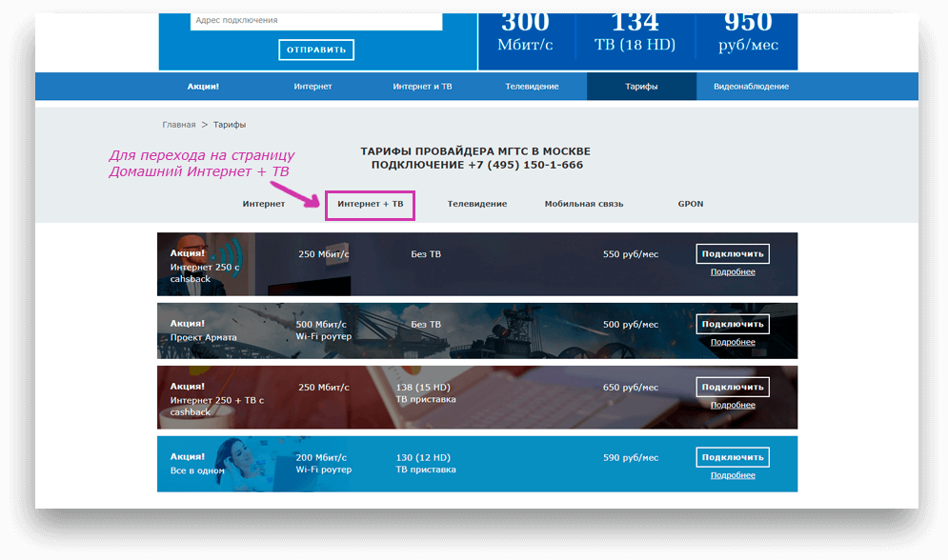This screenshot has width=948, height=560.
Task: Follow the Главная breadcrumb link
Action: (x=178, y=125)
